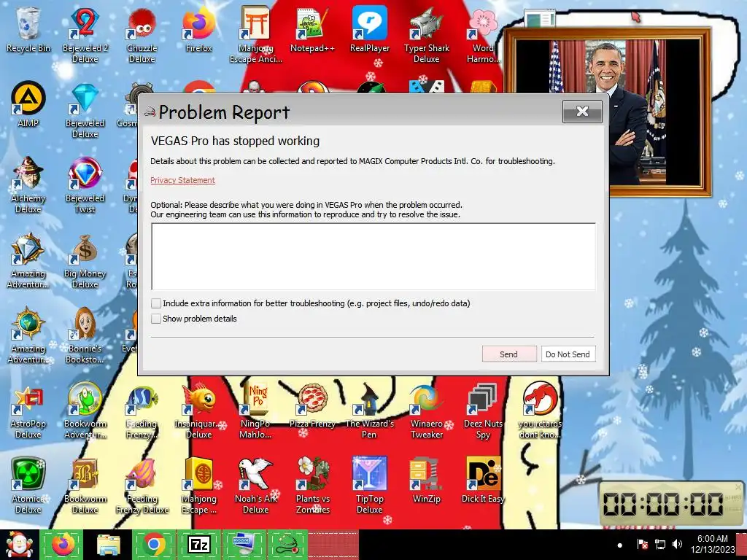Select the first Amazing Adventures desktop icon
Screen dimensions: 747x560
28,261
